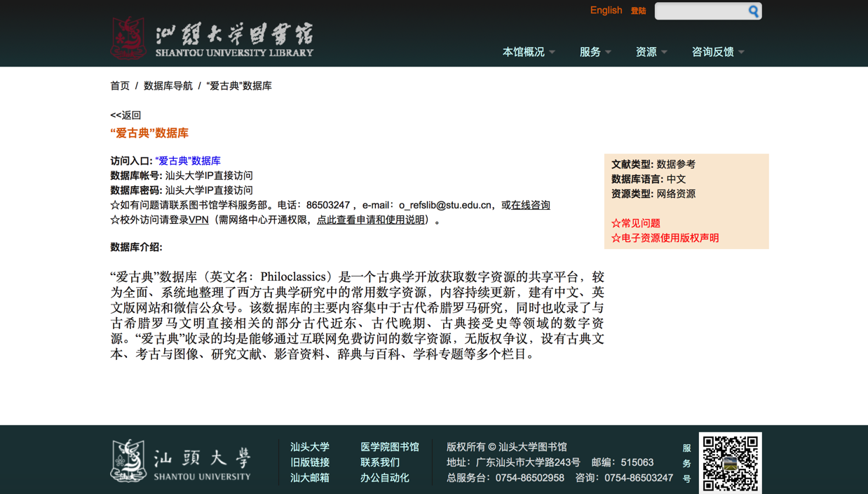This screenshot has height=494, width=868.
Task: Open the 旧版链接 footer link
Action: (x=310, y=462)
